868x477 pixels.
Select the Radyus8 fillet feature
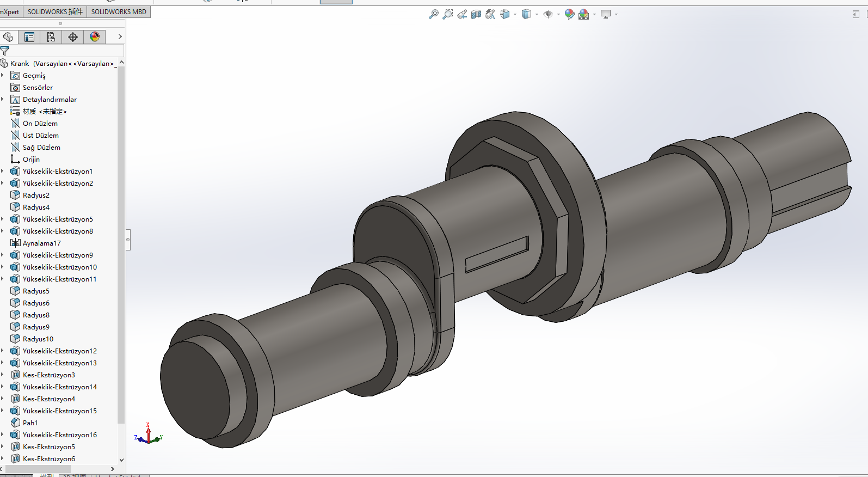click(x=36, y=315)
